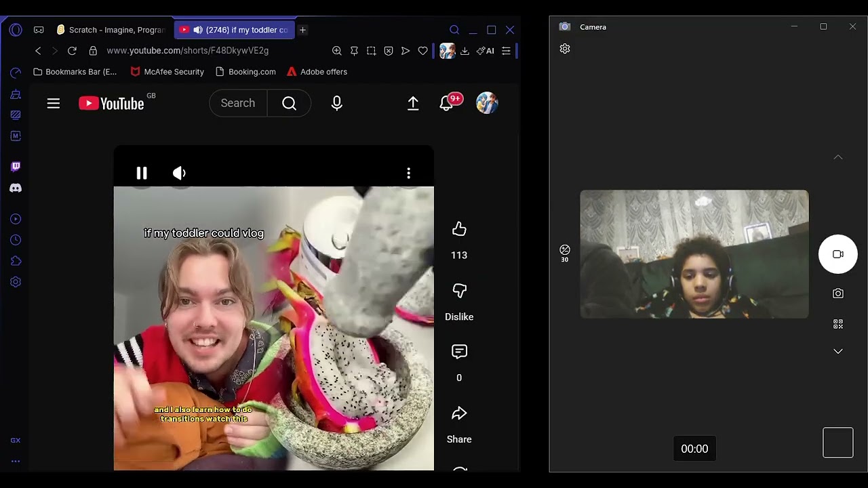Select the YouTube toddler vlog tab

pos(234,30)
